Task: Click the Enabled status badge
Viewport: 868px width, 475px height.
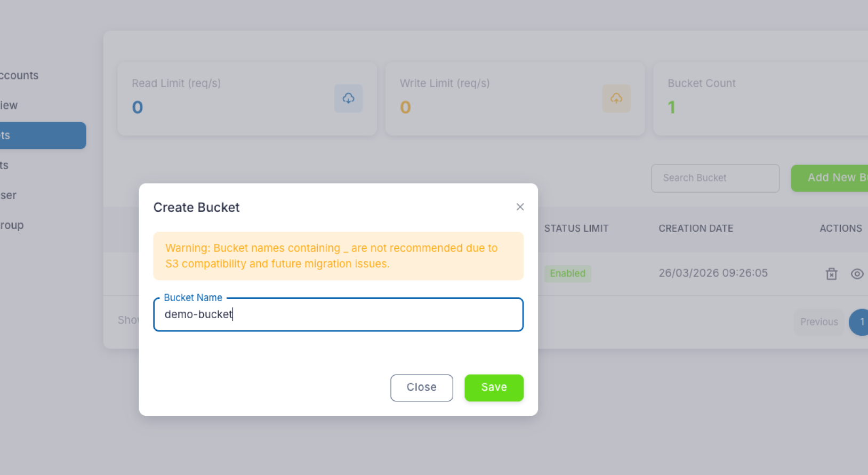Action: (567, 274)
